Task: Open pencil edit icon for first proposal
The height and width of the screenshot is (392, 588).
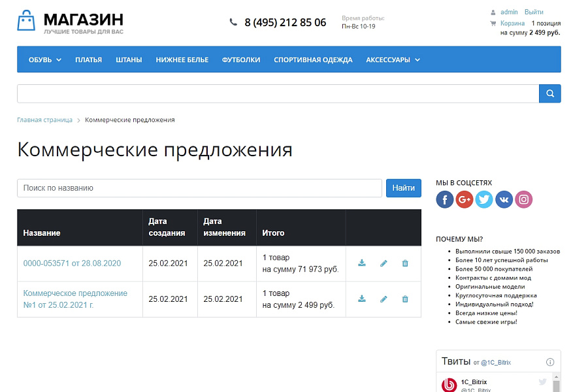Action: pyautogui.click(x=384, y=263)
